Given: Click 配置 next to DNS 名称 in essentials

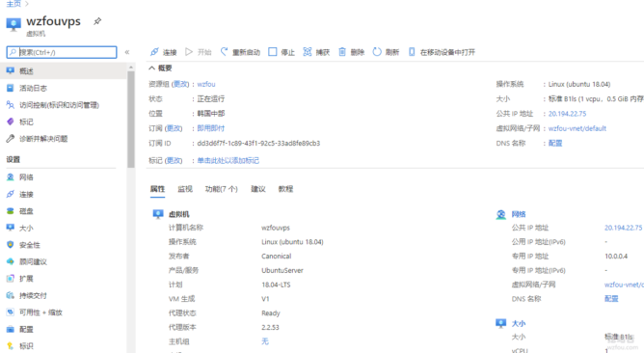Looking at the screenshot, I should point(555,143).
